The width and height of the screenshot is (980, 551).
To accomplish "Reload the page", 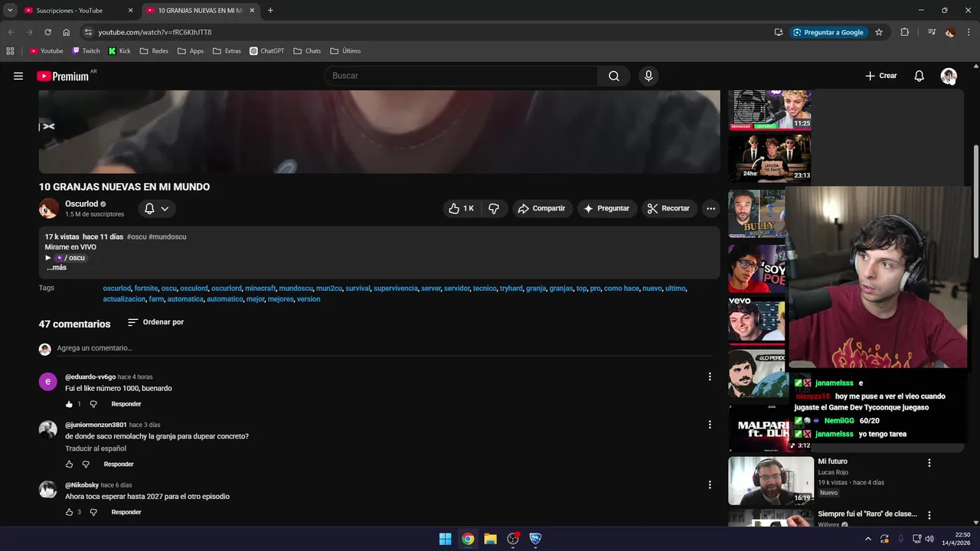I will pyautogui.click(x=47, y=32).
